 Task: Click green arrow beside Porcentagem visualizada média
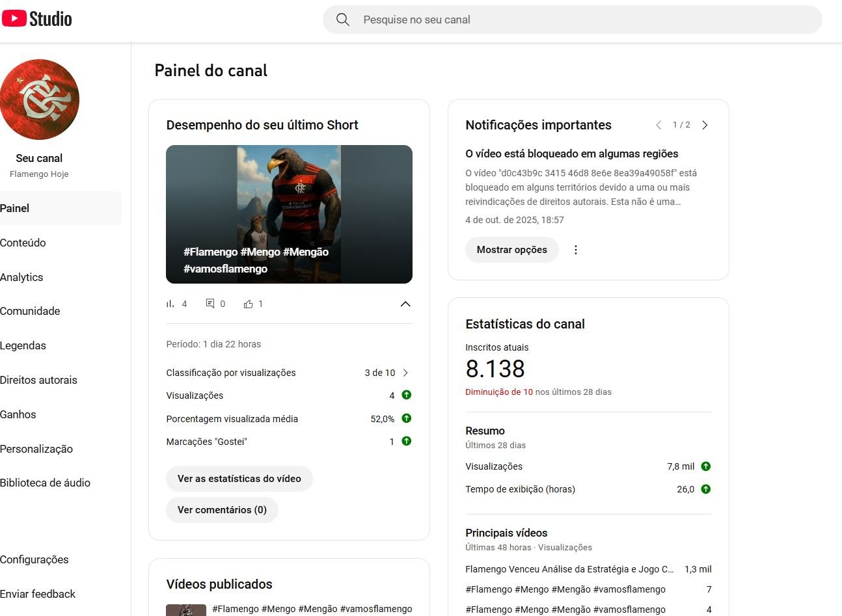point(407,418)
